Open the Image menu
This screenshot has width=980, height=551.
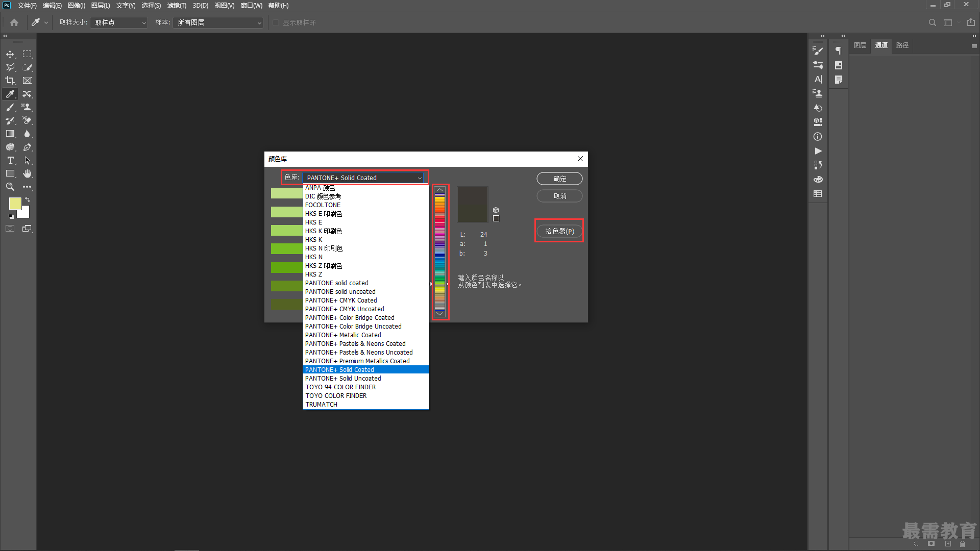pyautogui.click(x=77, y=6)
